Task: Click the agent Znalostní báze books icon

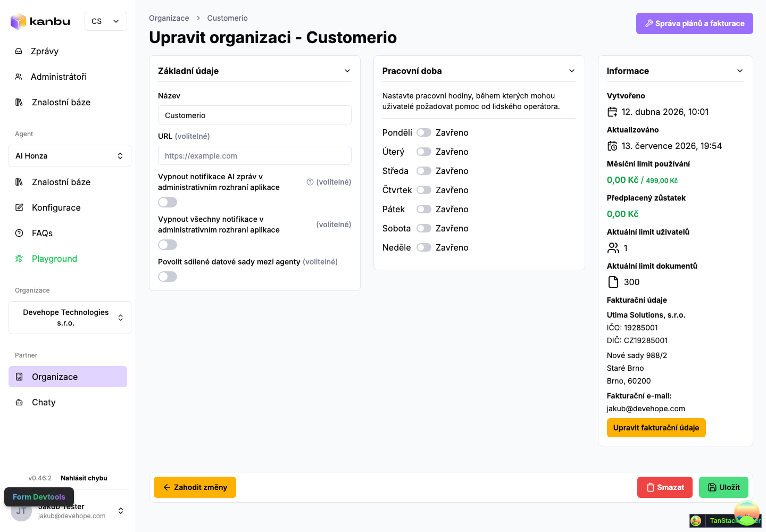Action: (x=19, y=182)
